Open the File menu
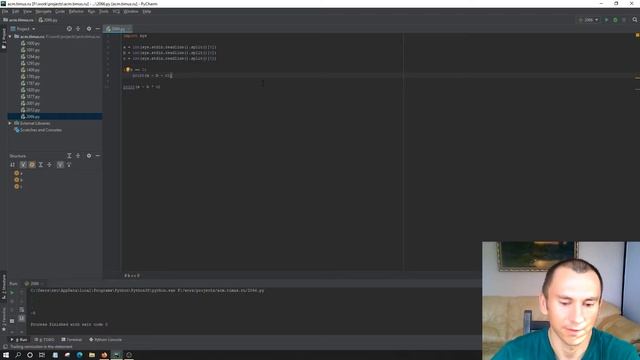The height and width of the screenshot is (360, 640). pos(5,11)
